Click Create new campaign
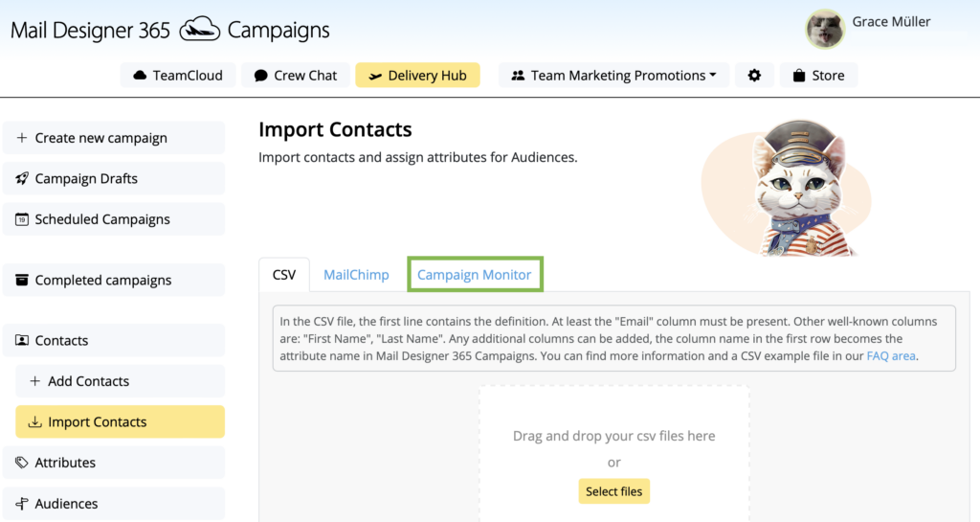The width and height of the screenshot is (980, 522). point(114,138)
